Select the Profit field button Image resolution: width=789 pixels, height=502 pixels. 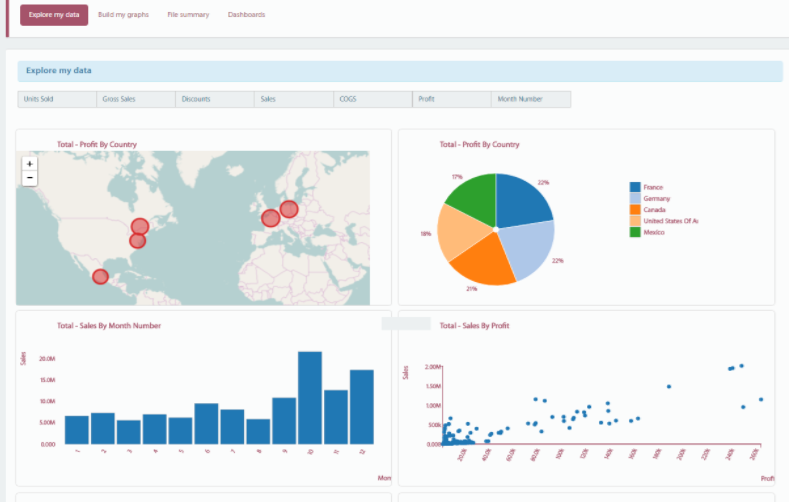[452, 99]
